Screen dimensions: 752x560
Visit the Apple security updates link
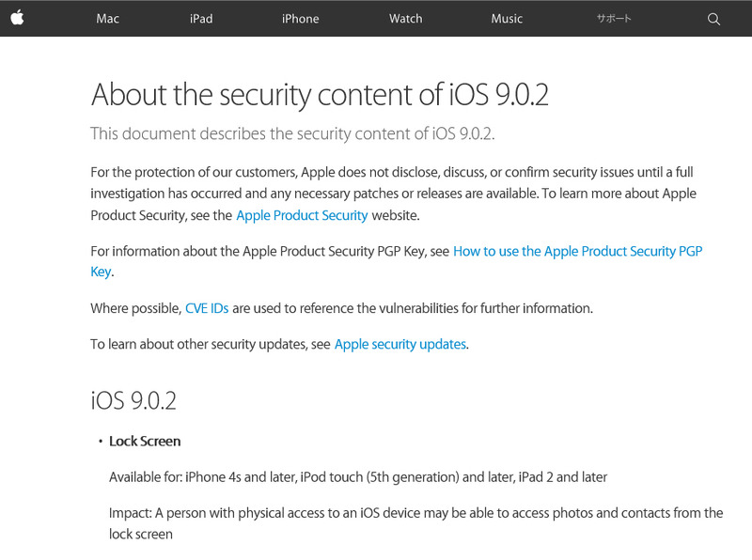pos(399,344)
